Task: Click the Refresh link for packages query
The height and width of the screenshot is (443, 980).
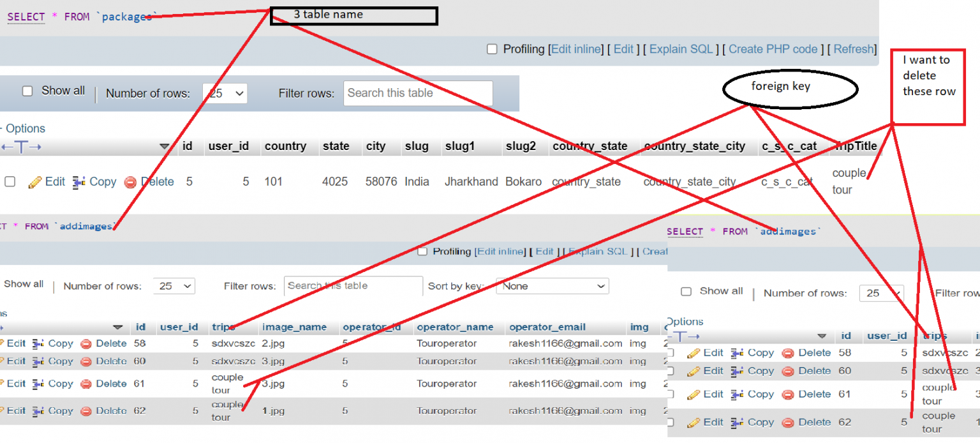Action: pos(854,49)
